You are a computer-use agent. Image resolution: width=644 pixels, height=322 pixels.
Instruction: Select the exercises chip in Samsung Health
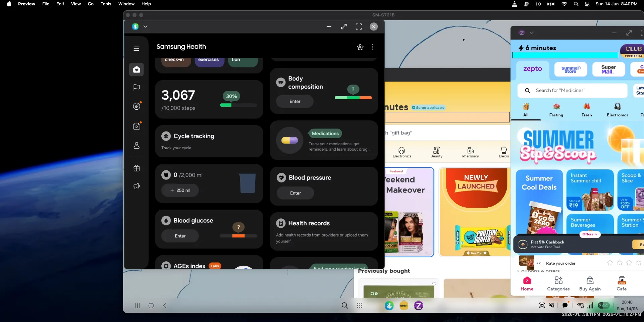(x=209, y=61)
